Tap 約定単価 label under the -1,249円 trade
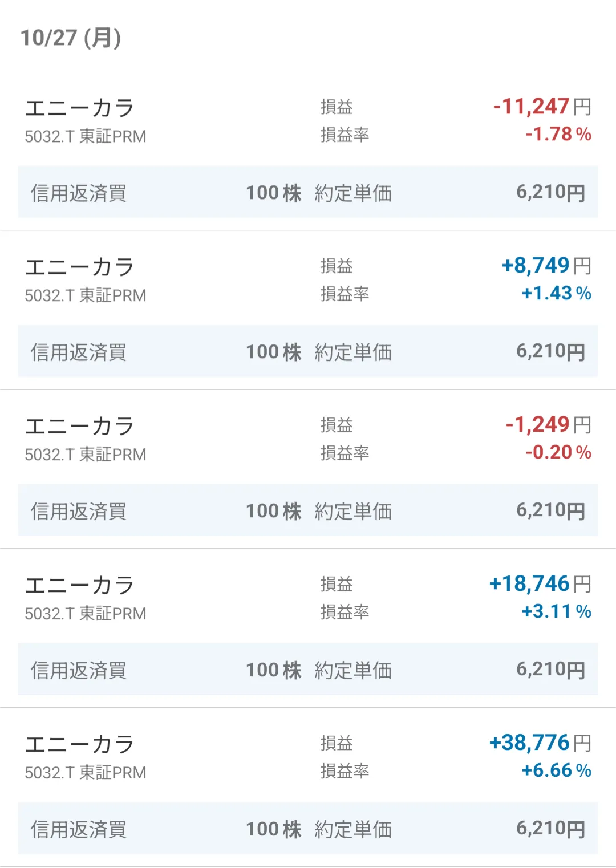The height and width of the screenshot is (868, 616). [x=353, y=512]
